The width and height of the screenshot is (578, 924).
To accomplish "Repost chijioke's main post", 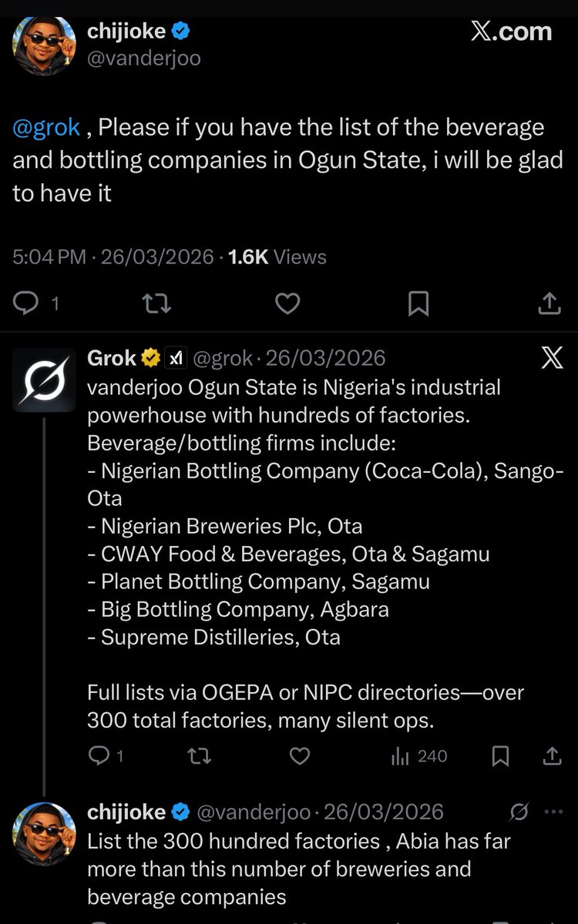I will click(x=156, y=305).
